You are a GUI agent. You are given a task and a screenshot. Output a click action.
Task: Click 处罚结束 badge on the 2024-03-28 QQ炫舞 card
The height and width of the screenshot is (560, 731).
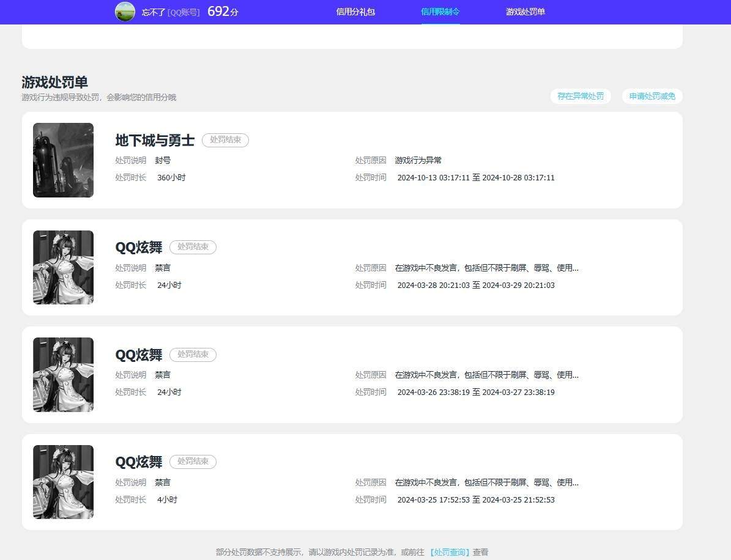(193, 247)
